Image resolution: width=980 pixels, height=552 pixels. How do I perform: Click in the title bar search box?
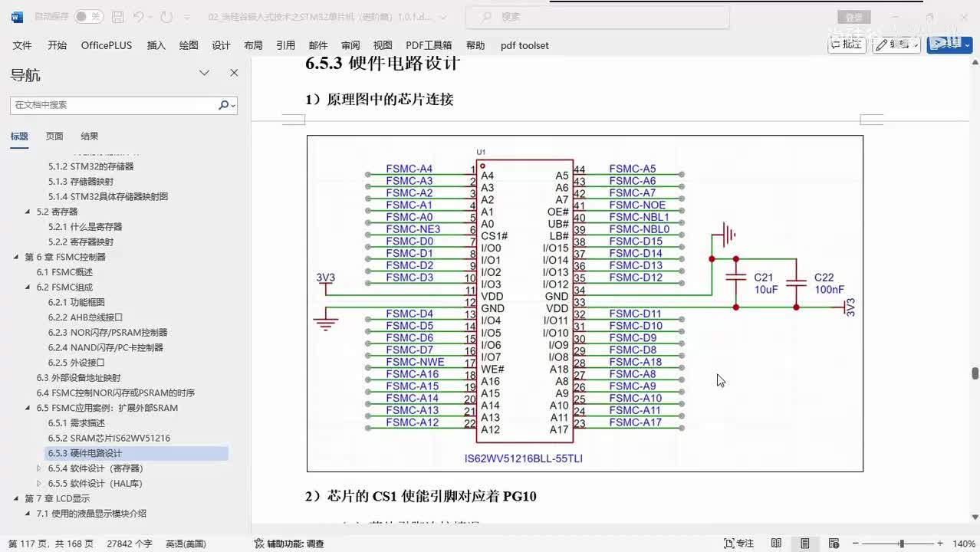click(596, 16)
